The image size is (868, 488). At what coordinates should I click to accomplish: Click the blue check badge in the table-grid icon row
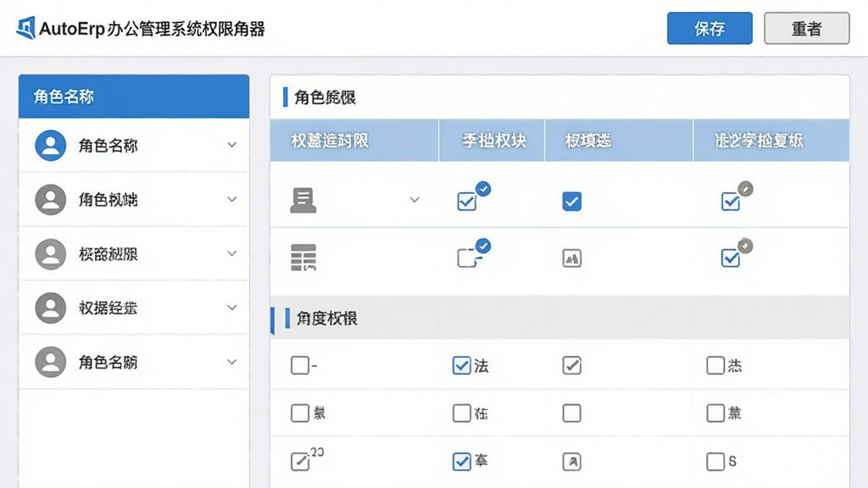pyautogui.click(x=483, y=246)
